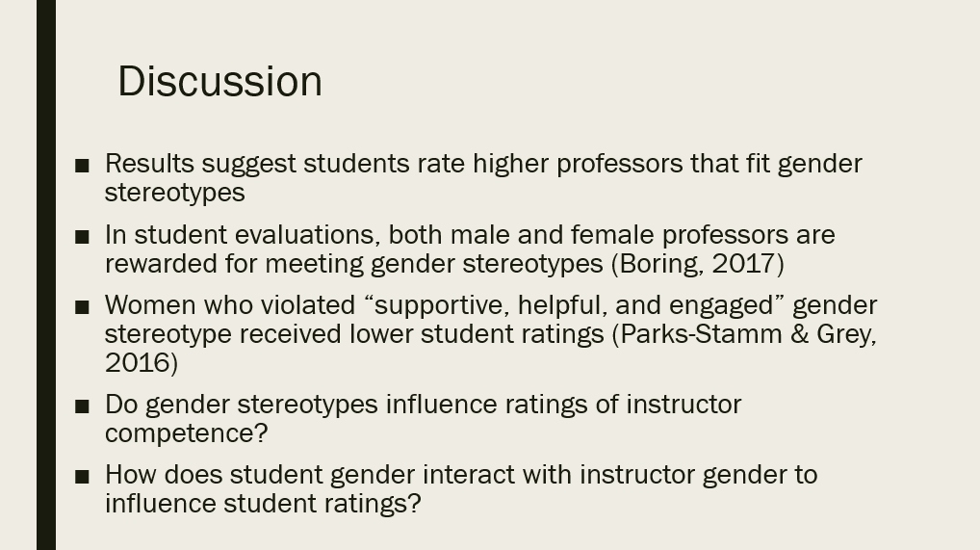Click the year '2016)' on its own line
The image size is (980, 550).
click(142, 363)
